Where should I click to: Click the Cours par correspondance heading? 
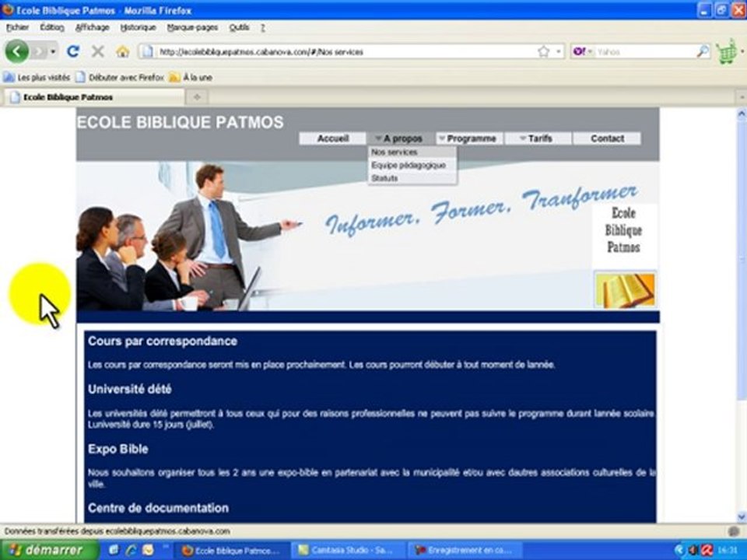163,341
